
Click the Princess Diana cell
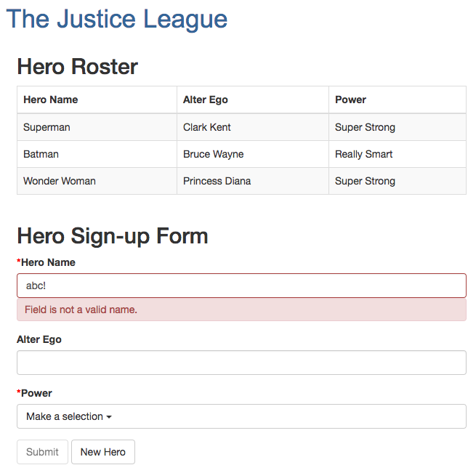pyautogui.click(x=253, y=181)
